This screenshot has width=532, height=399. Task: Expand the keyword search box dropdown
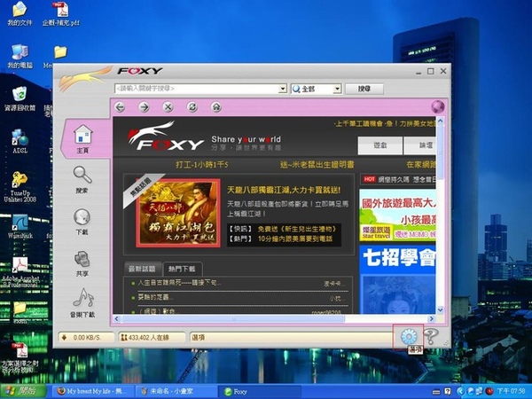pyautogui.click(x=283, y=89)
